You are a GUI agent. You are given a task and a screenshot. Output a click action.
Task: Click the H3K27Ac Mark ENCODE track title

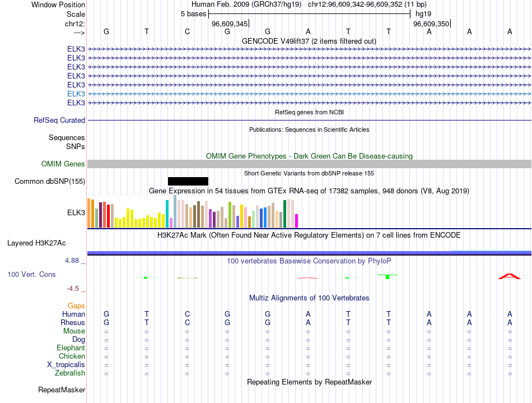coord(309,235)
